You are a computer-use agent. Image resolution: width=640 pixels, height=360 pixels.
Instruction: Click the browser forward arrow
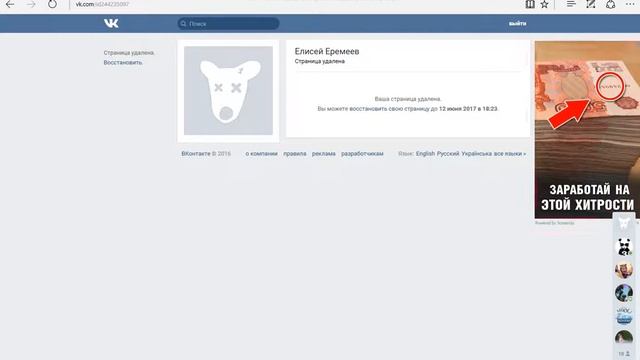(31, 4)
